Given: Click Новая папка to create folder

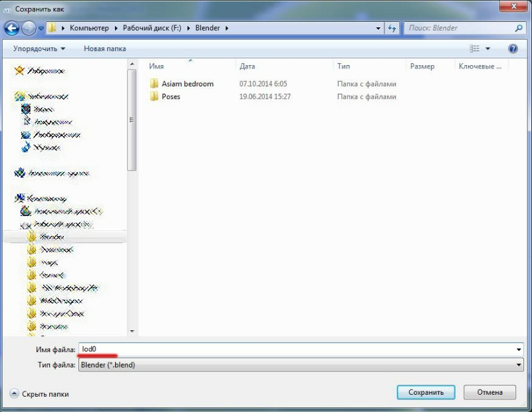Looking at the screenshot, I should (104, 49).
